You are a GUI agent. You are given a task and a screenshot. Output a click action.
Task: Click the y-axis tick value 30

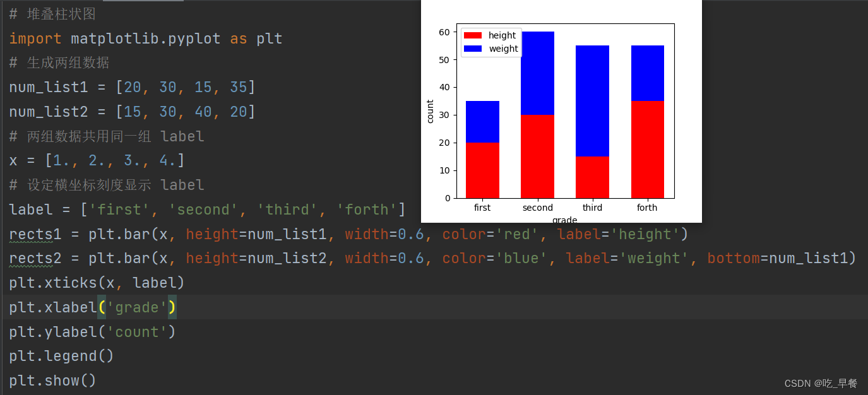click(x=444, y=115)
